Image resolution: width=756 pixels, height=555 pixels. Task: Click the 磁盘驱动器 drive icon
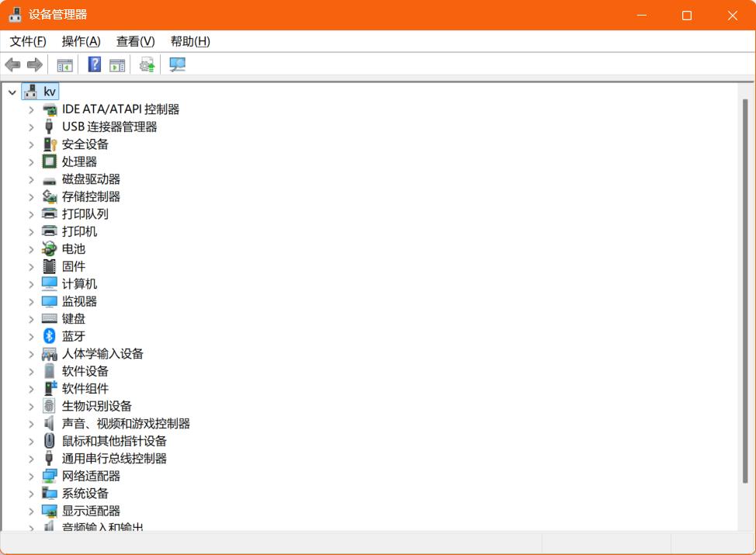(x=49, y=181)
